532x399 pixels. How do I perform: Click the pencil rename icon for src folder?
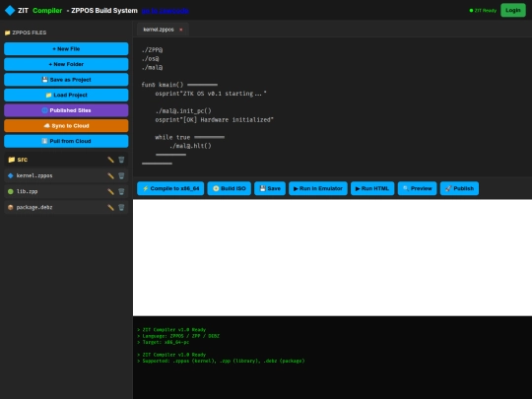110,160
